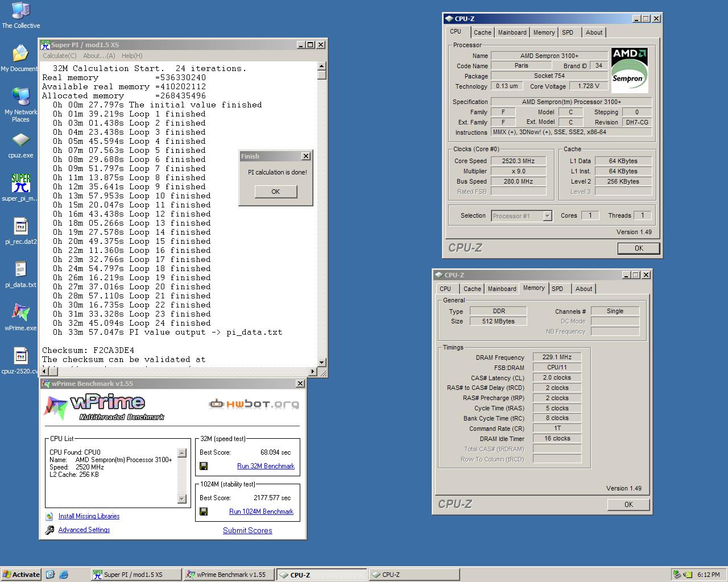Click second system tray icon
The height and width of the screenshot is (582, 728).
[688, 575]
